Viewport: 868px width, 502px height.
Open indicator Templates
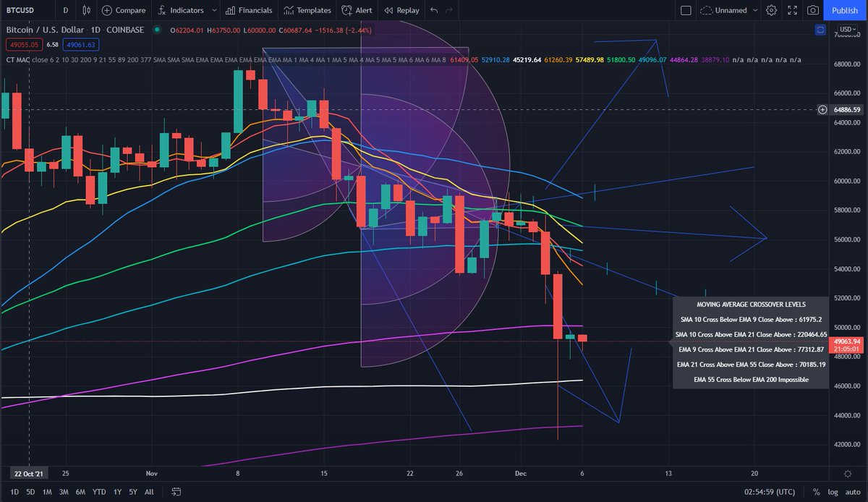(307, 10)
